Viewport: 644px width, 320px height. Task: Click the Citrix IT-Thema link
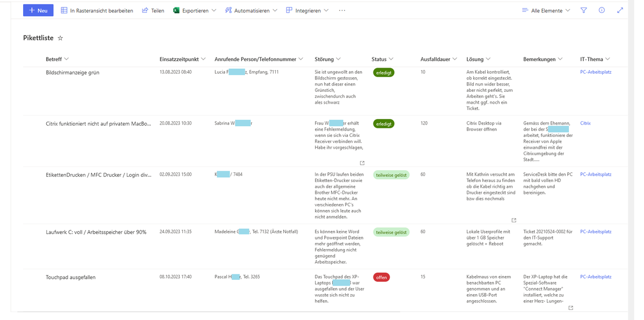[585, 123]
